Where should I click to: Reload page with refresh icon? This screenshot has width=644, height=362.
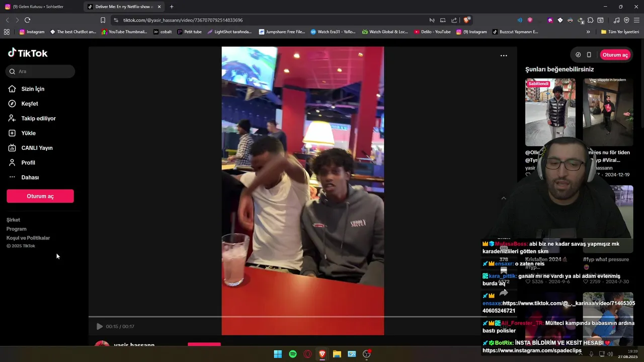(27, 20)
